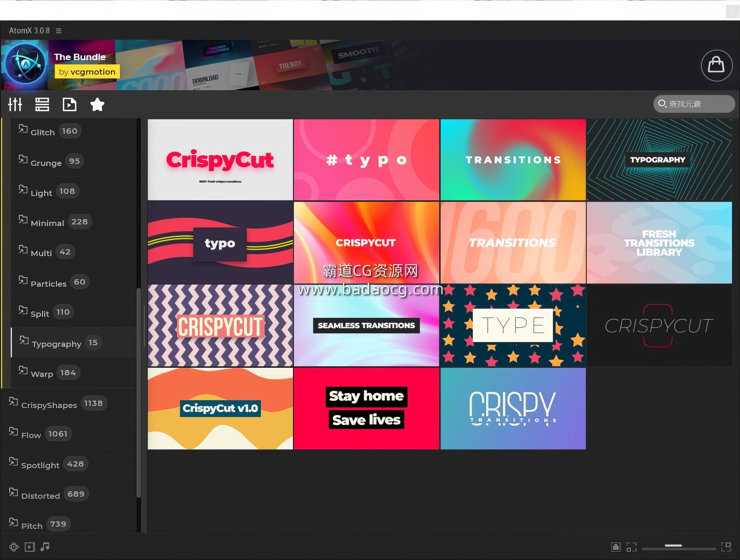The width and height of the screenshot is (740, 560).
Task: Select the Typography category
Action: pos(73,342)
